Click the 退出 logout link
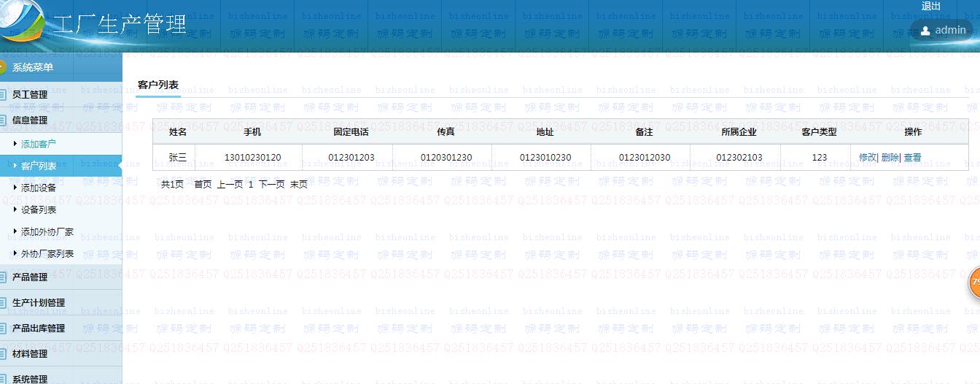980x384 pixels. [931, 6]
